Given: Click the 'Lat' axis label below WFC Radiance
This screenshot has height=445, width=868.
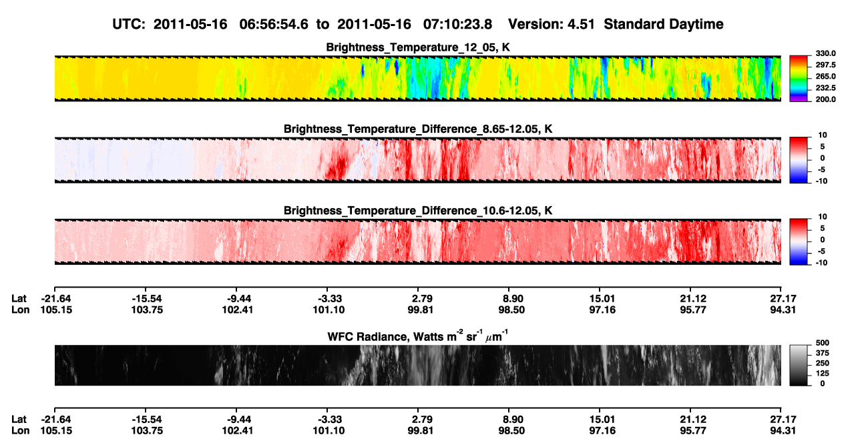Looking at the screenshot, I should click(x=19, y=419).
